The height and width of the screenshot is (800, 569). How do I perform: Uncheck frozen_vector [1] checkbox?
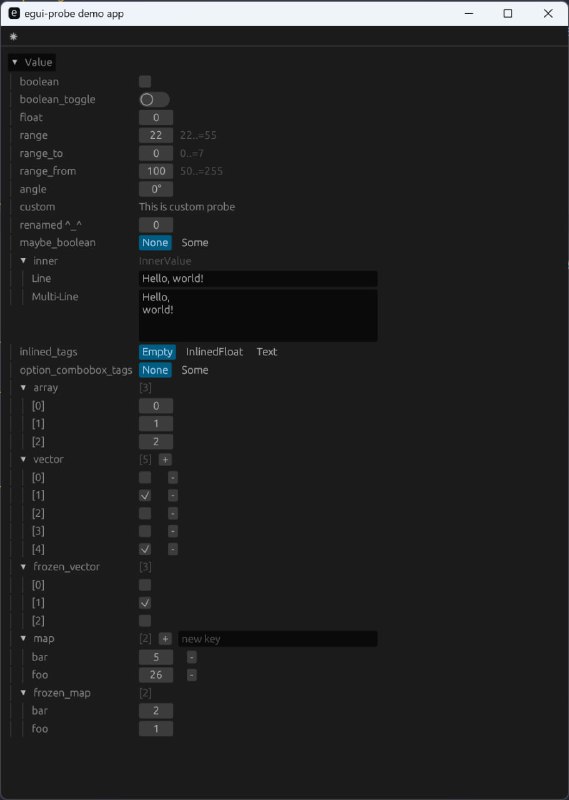tap(145, 603)
